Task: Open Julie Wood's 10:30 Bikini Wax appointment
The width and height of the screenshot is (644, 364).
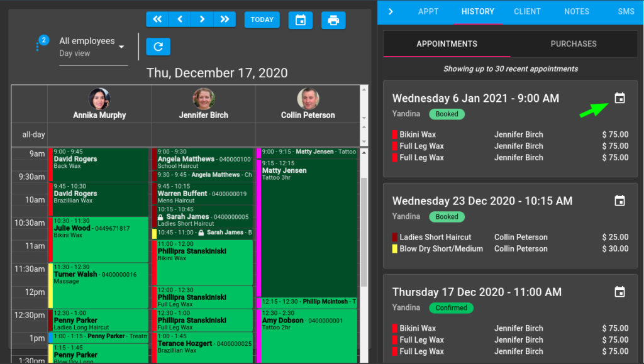Action: click(98, 240)
